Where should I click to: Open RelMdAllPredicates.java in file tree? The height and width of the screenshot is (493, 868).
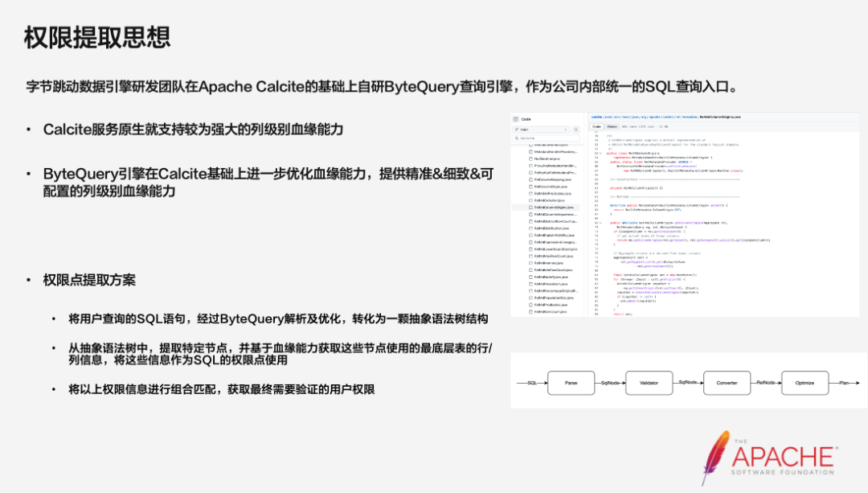pyautogui.click(x=552, y=193)
